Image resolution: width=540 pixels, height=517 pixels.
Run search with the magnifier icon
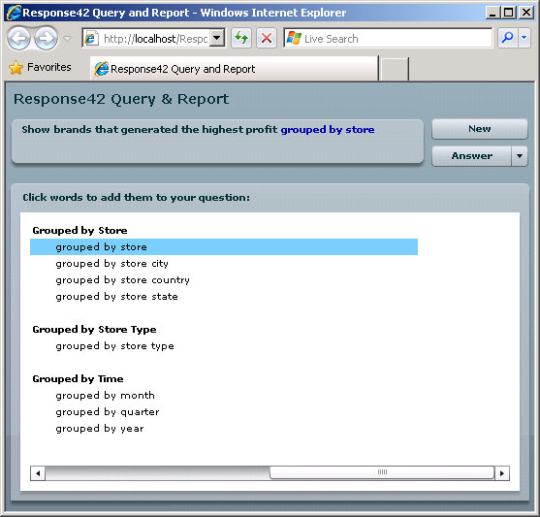point(508,38)
